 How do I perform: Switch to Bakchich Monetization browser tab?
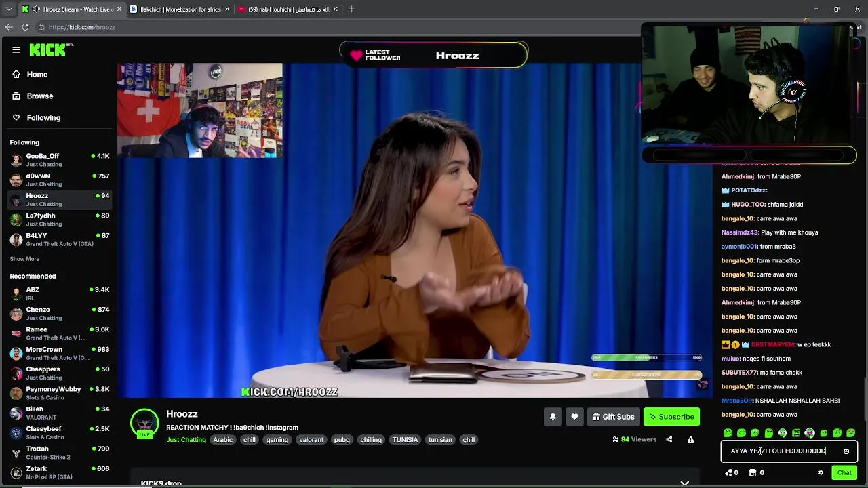click(x=179, y=9)
